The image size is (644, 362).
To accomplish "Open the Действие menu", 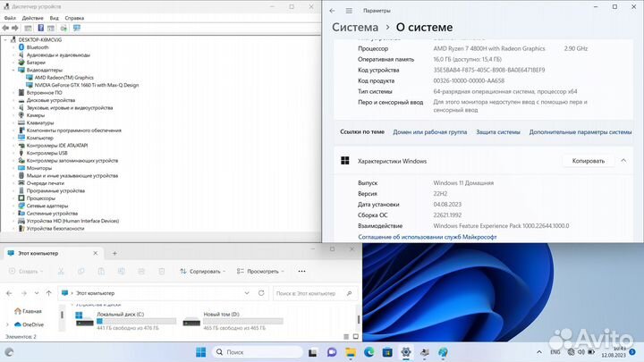I will click(32, 18).
